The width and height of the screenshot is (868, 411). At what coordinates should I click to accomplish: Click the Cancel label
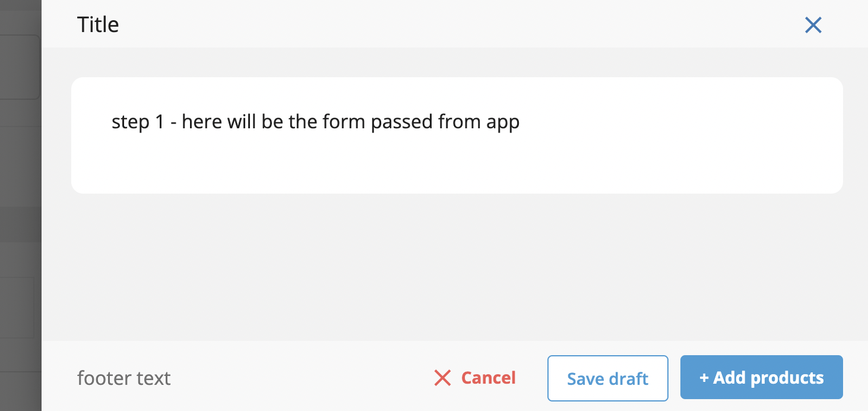click(488, 378)
